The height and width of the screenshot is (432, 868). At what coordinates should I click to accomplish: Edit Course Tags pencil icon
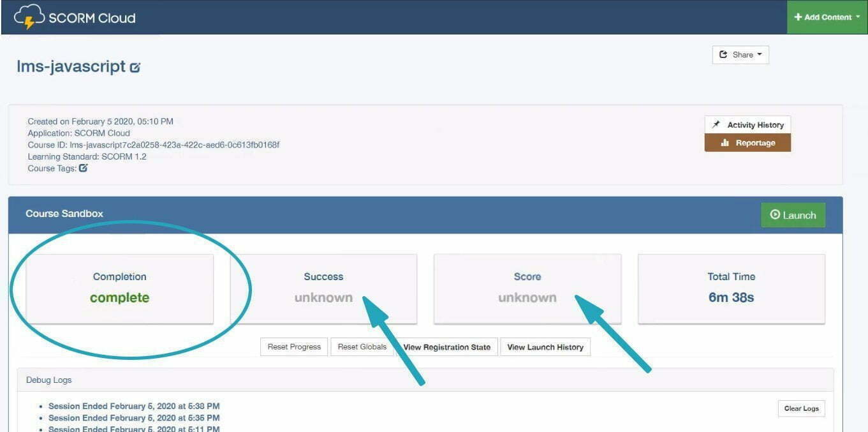[x=84, y=168]
